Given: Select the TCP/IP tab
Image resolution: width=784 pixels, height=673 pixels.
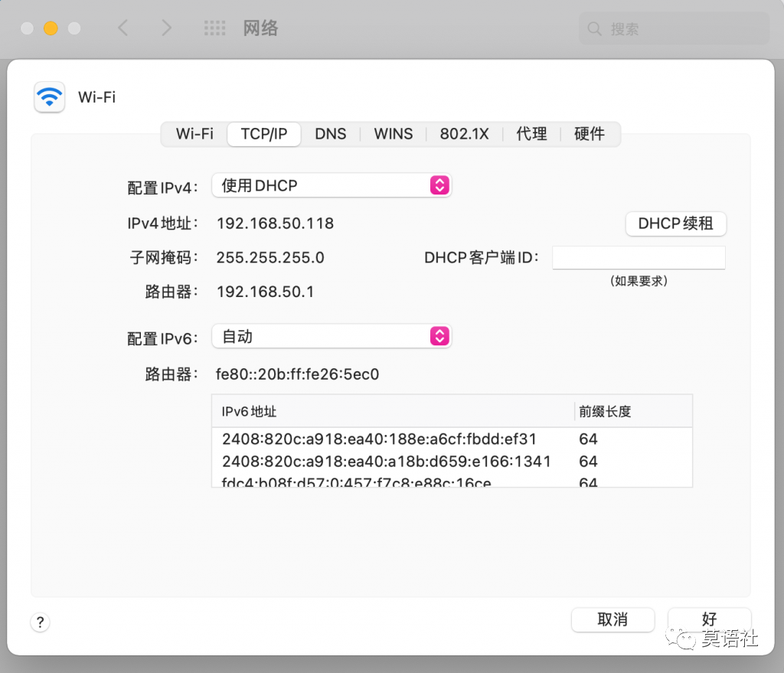Looking at the screenshot, I should pyautogui.click(x=264, y=134).
